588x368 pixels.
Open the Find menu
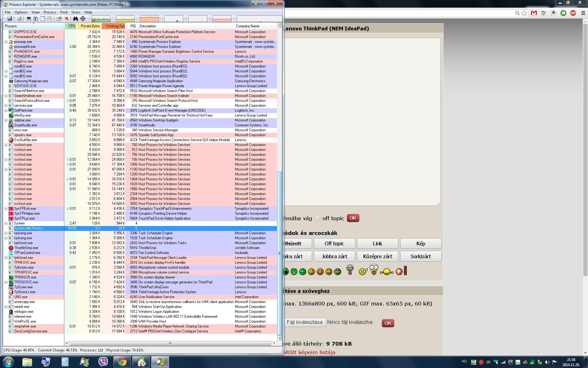click(x=64, y=12)
